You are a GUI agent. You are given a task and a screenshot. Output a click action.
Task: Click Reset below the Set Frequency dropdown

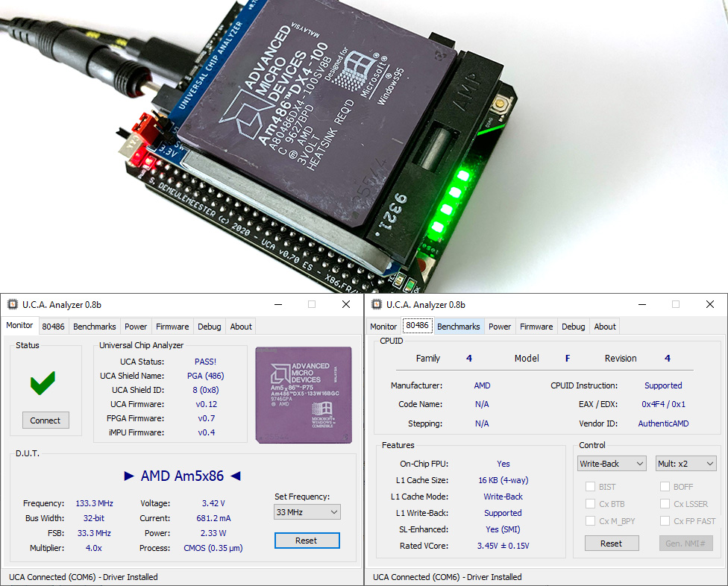point(307,541)
